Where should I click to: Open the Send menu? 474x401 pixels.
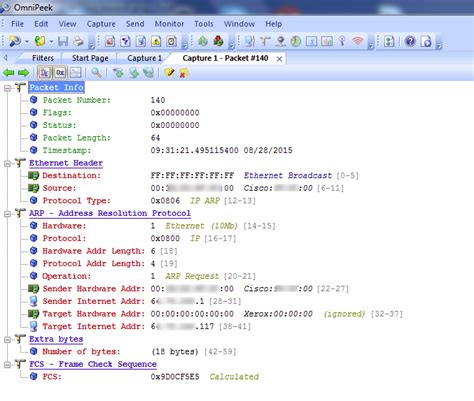[x=135, y=24]
